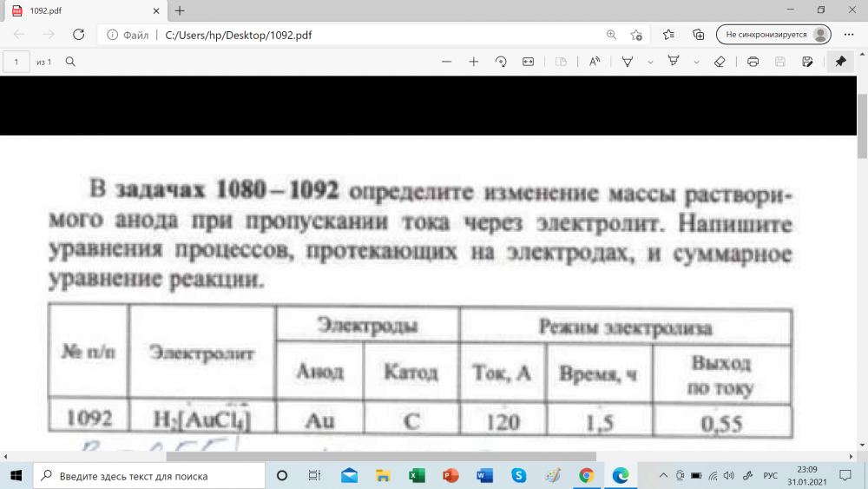
Task: Select the Erase tool
Action: (719, 62)
